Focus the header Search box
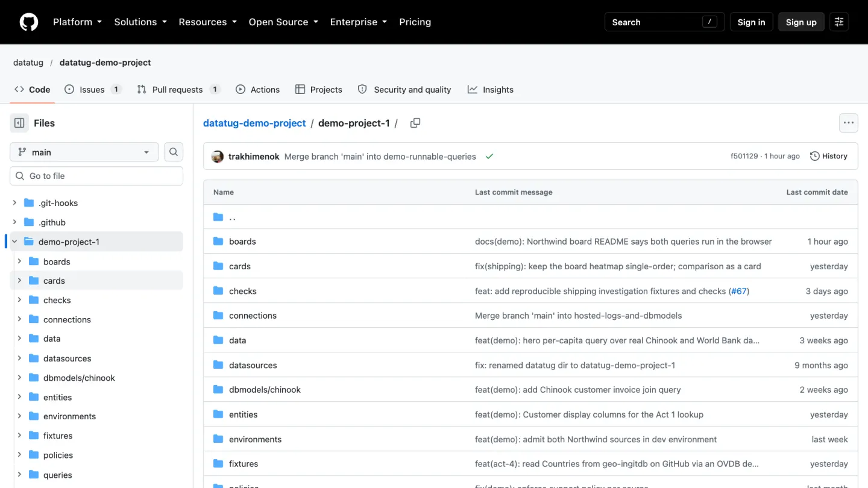 coord(664,22)
